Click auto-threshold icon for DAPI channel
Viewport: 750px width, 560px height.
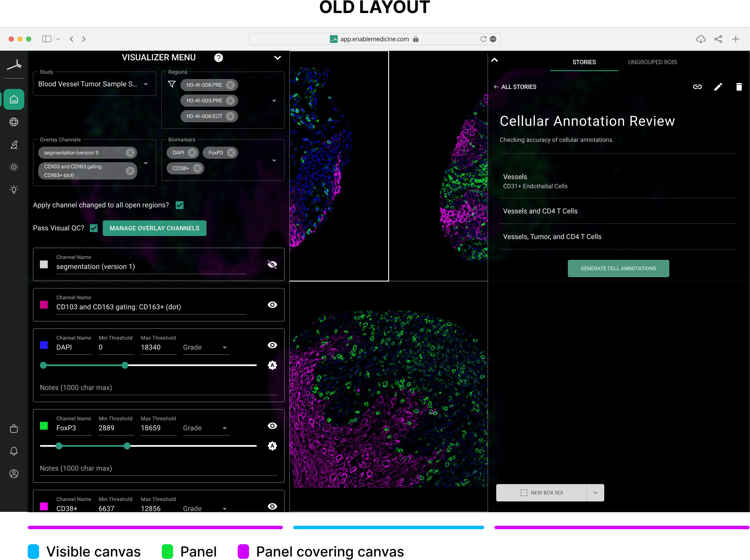point(272,365)
